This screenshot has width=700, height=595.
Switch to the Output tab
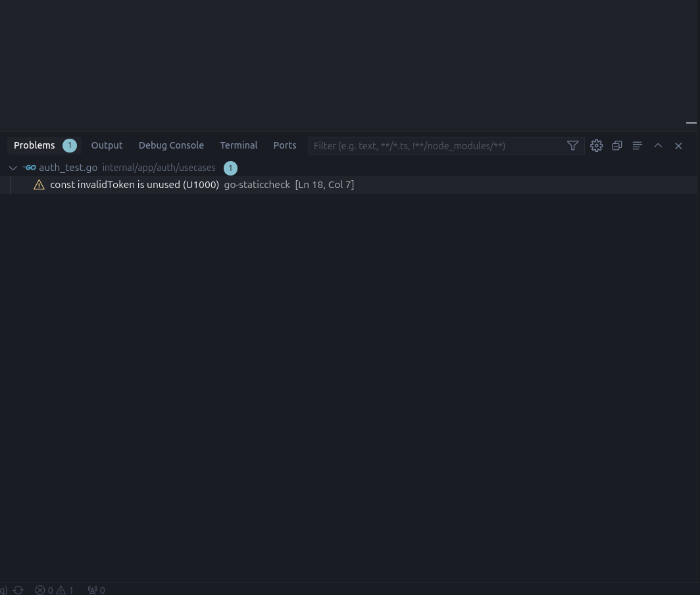[x=107, y=145]
